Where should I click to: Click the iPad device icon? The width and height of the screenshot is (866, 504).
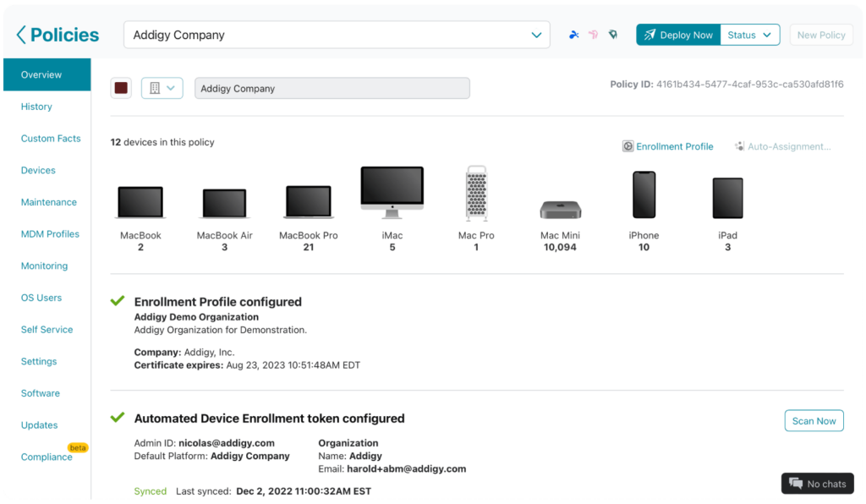pyautogui.click(x=728, y=198)
